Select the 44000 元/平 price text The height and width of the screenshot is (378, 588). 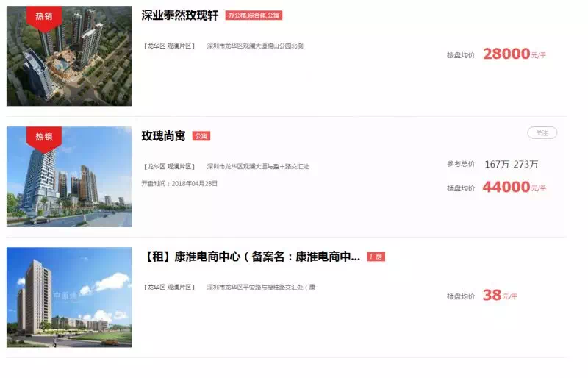point(514,187)
